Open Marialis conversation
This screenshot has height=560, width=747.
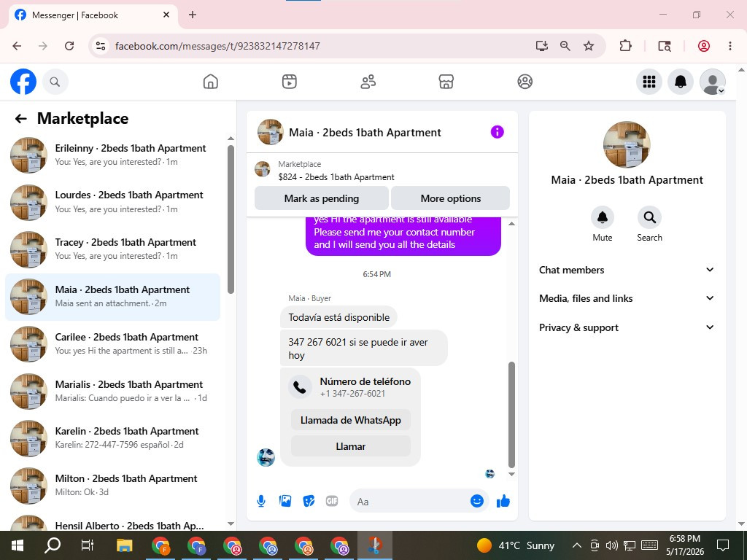pos(113,391)
